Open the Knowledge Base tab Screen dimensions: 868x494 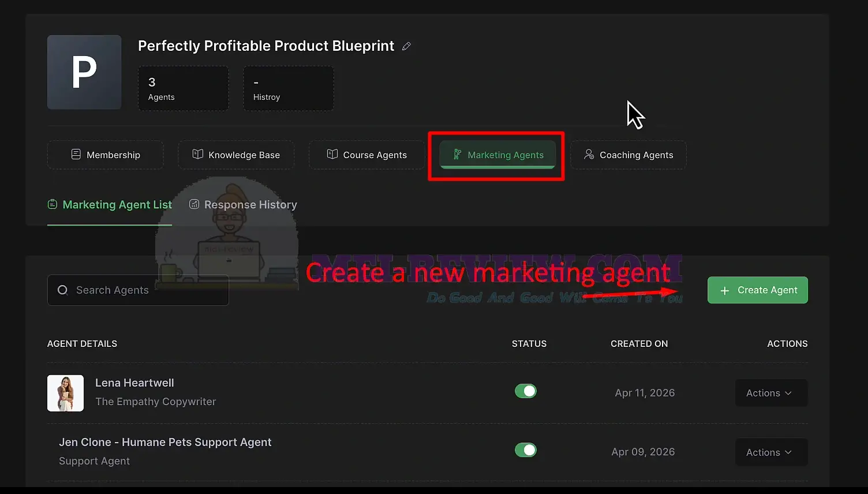click(236, 155)
